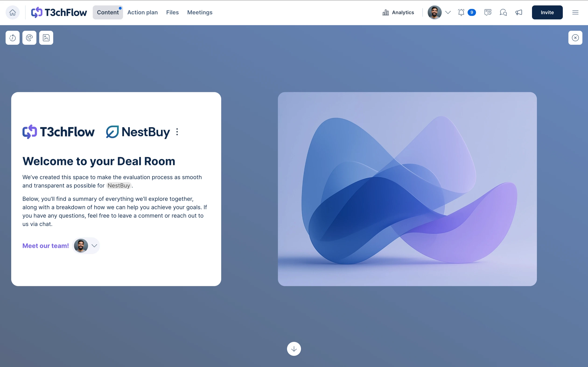588x367 pixels.
Task: Open the theme palette icon
Action: click(29, 38)
